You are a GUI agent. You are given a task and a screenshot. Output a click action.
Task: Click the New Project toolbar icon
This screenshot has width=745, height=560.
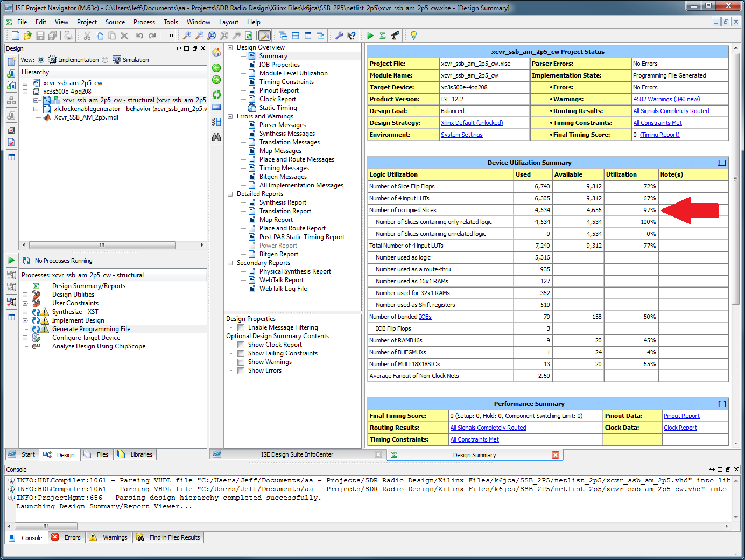click(x=15, y=36)
